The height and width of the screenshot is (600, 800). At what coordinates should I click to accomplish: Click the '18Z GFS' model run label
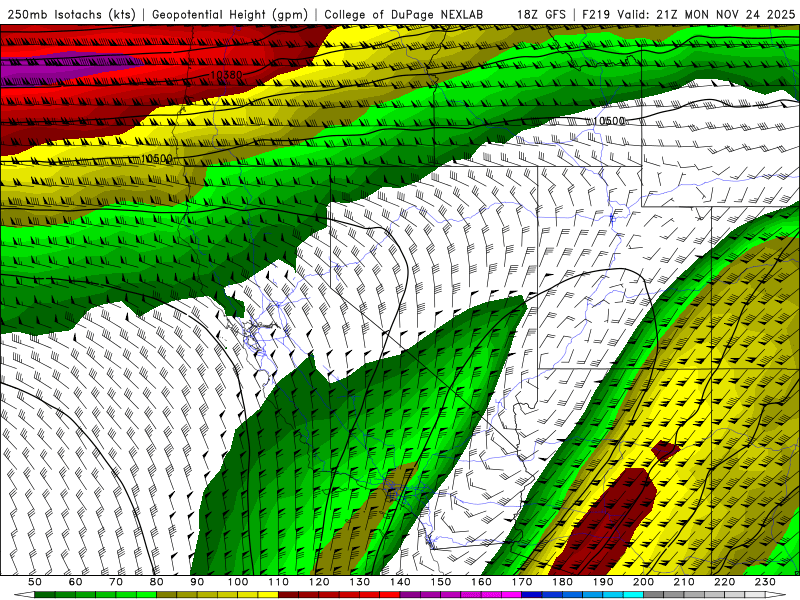(x=541, y=14)
